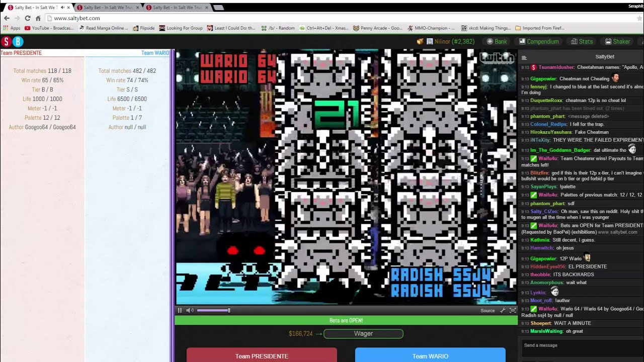
Task: Click the Bets are OPEN! status bar
Action: [x=346, y=320]
